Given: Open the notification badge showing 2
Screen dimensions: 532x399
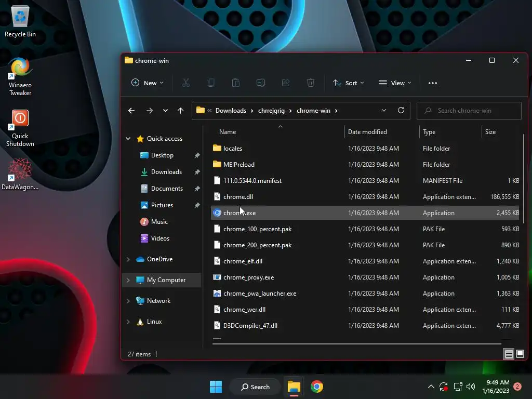Looking at the screenshot, I should click(517, 387).
